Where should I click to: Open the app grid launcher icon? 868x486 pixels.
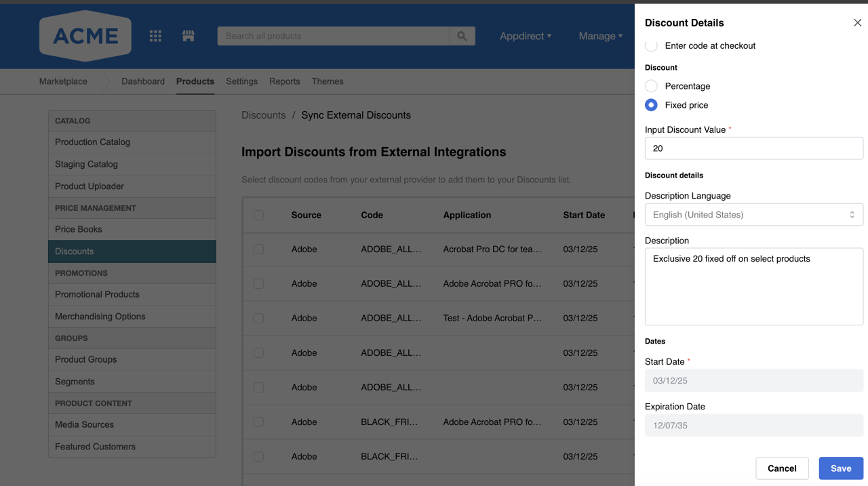(155, 36)
